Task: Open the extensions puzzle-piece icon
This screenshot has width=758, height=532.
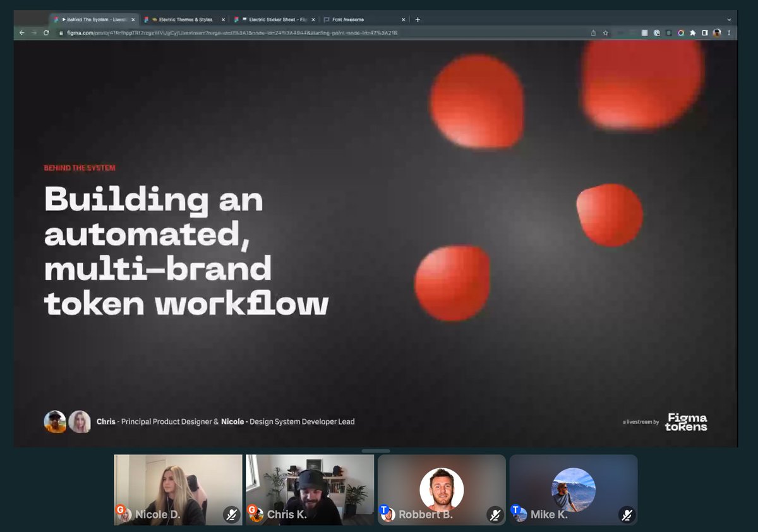Action: (x=693, y=33)
